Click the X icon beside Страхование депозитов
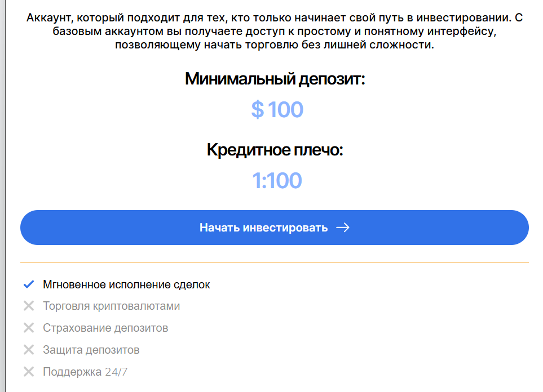 [x=28, y=328]
